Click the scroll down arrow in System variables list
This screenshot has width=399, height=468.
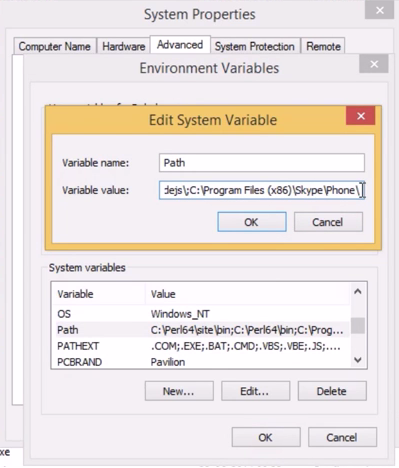pos(358,360)
